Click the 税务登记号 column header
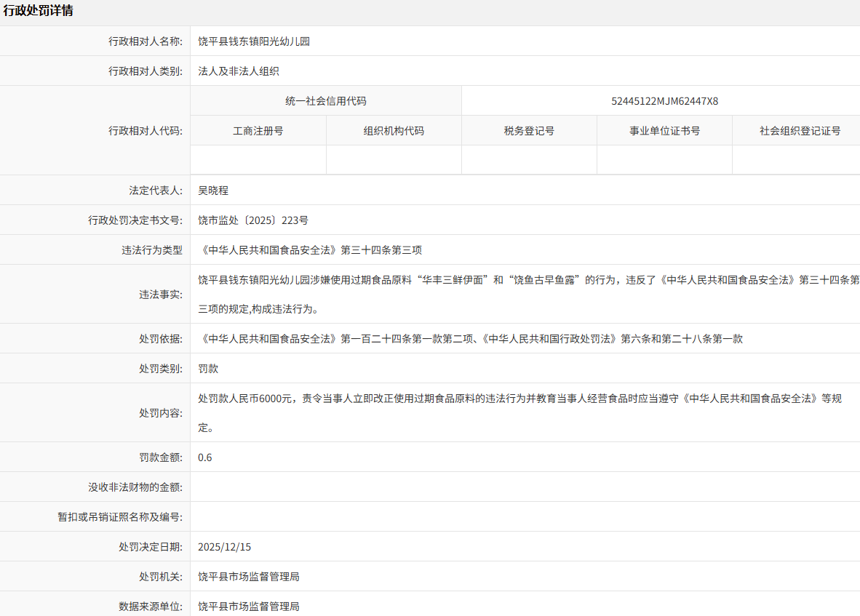The width and height of the screenshot is (860, 616). tap(529, 131)
